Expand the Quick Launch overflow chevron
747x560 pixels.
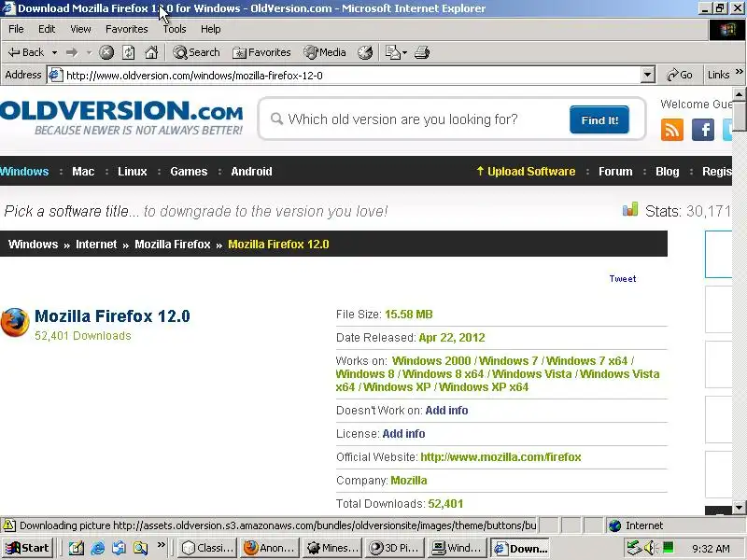tap(161, 544)
